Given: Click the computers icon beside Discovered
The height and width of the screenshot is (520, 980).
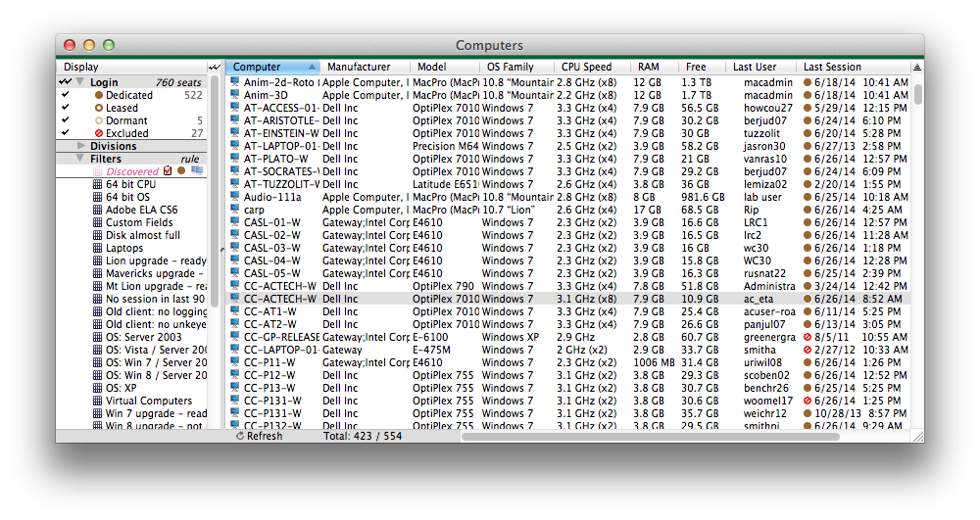Looking at the screenshot, I should point(198,170).
